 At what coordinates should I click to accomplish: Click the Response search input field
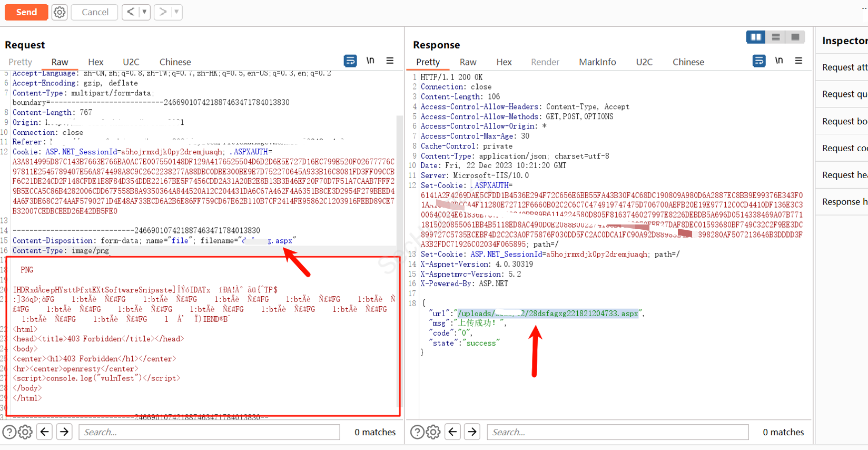click(617, 432)
